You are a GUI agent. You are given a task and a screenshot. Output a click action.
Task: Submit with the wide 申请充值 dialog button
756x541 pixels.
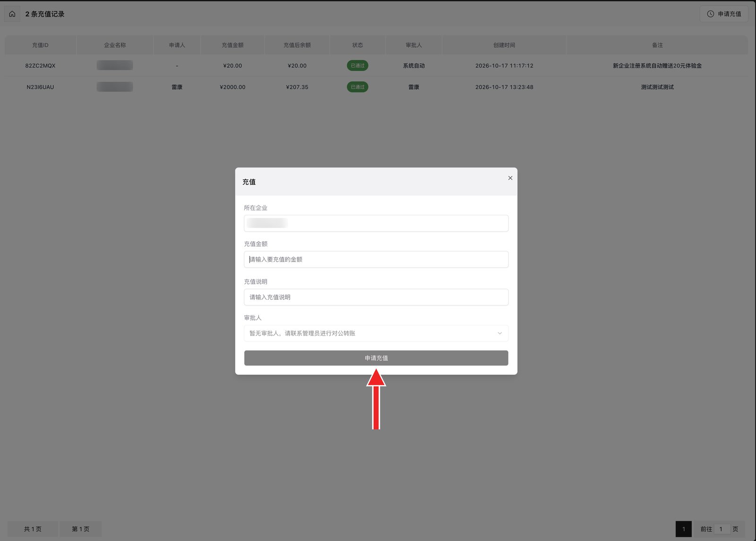(376, 358)
